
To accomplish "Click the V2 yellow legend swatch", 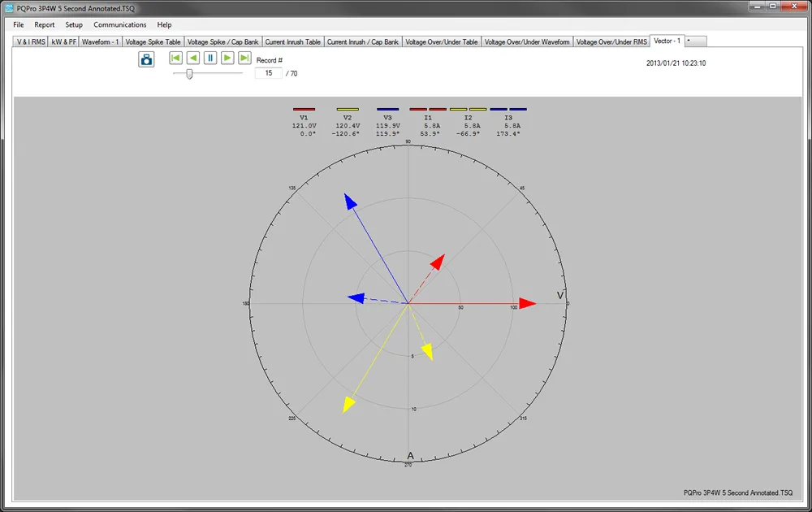I will point(348,110).
